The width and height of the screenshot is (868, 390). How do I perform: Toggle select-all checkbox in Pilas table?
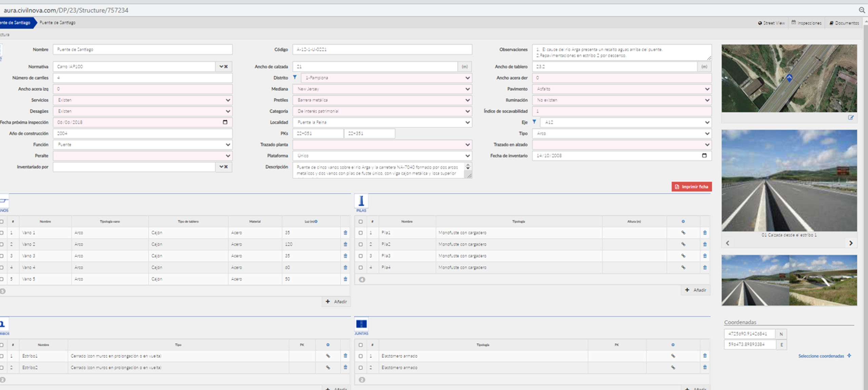click(360, 221)
